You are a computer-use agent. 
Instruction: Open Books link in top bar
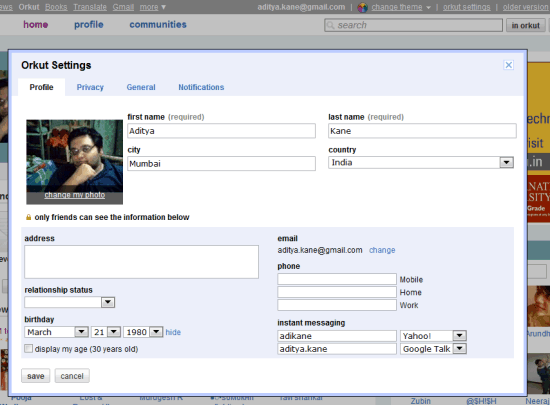point(56,7)
